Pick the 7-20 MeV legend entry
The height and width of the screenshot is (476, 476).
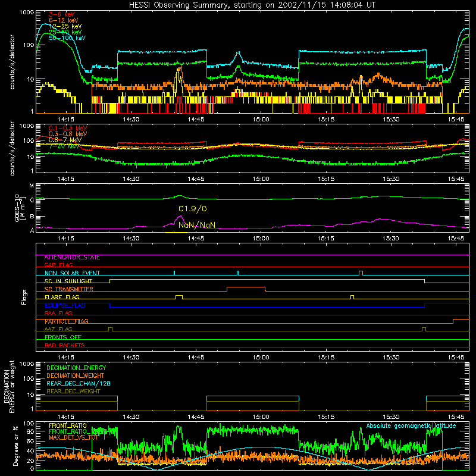(x=64, y=146)
